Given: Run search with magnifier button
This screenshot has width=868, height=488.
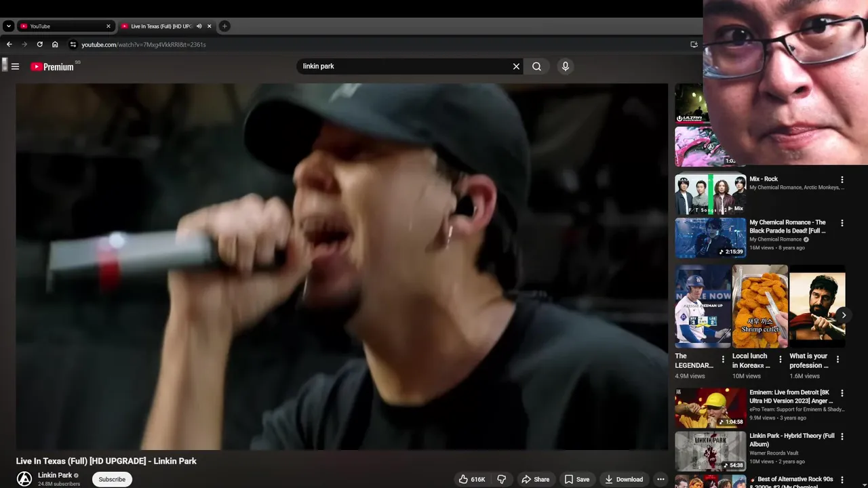Looking at the screenshot, I should pos(536,66).
